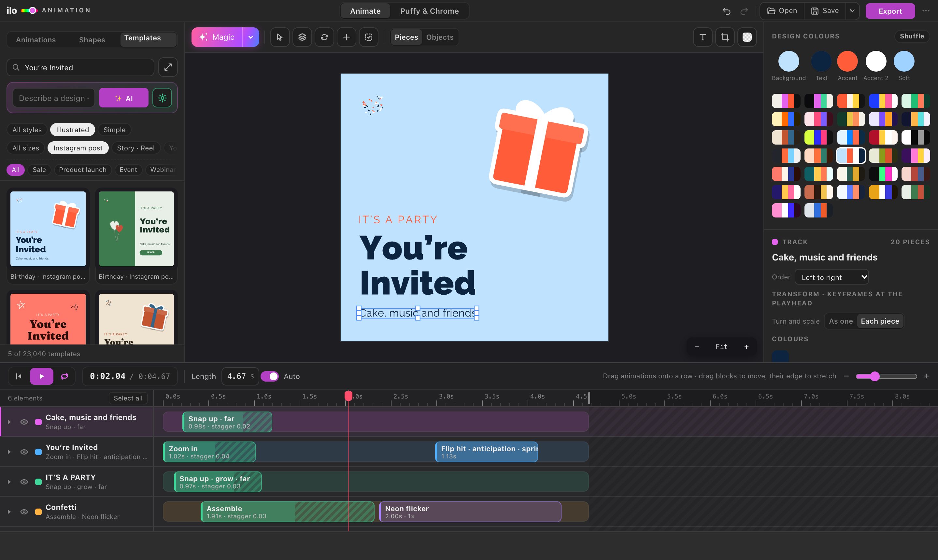Jump to start with skip-back button
The image size is (938, 560).
click(19, 376)
